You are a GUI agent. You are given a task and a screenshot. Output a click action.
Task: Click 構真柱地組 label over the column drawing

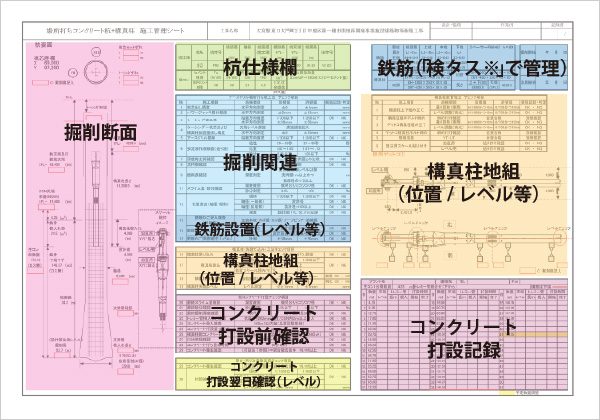(x=469, y=182)
